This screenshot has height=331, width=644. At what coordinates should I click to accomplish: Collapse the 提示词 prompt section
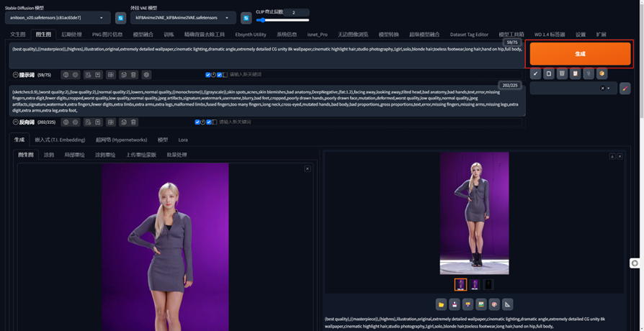click(x=16, y=75)
